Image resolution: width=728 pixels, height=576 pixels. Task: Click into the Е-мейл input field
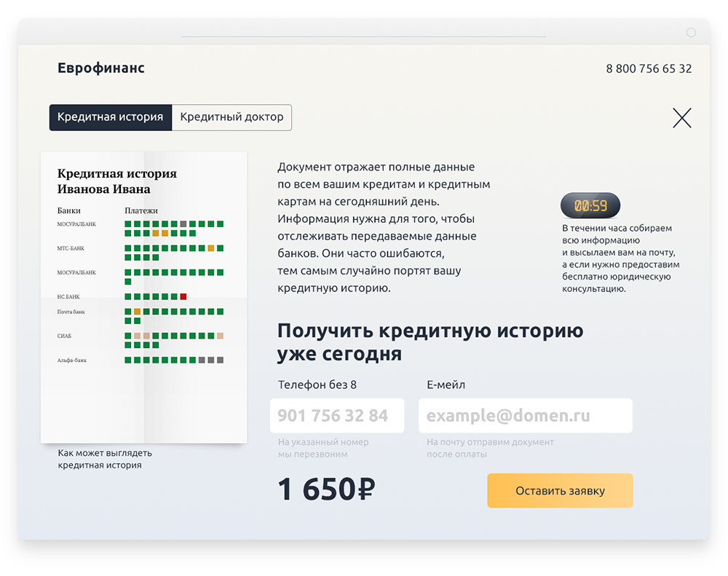click(x=525, y=416)
